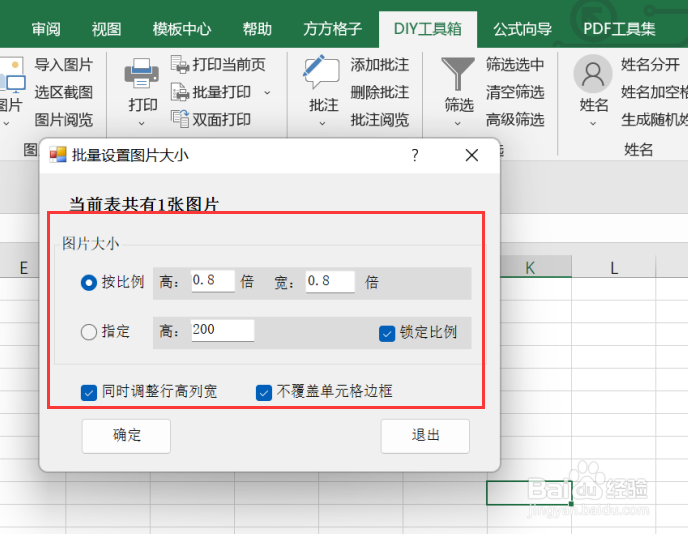Click the 批量打印 printer icon
This screenshot has width=688, height=534.
[179, 92]
